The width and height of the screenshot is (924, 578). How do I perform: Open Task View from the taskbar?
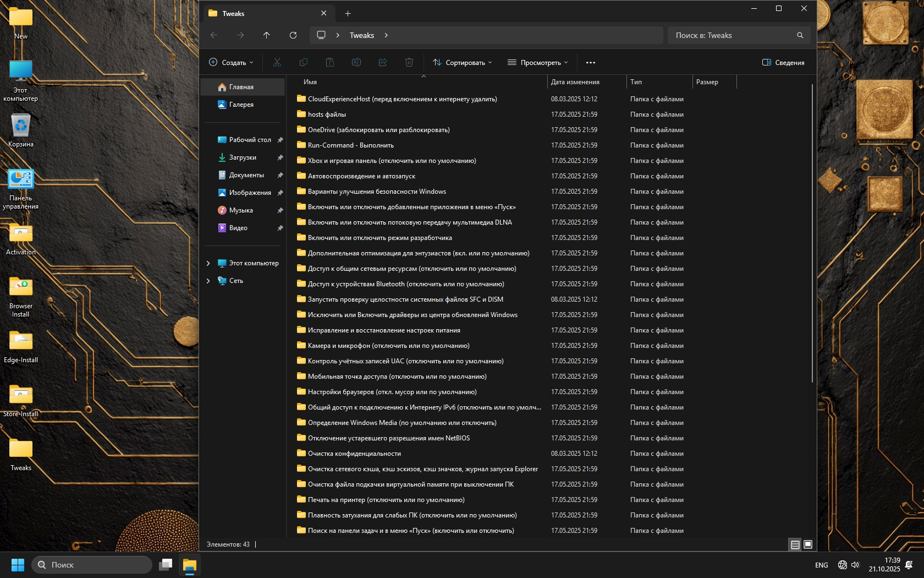point(166,565)
